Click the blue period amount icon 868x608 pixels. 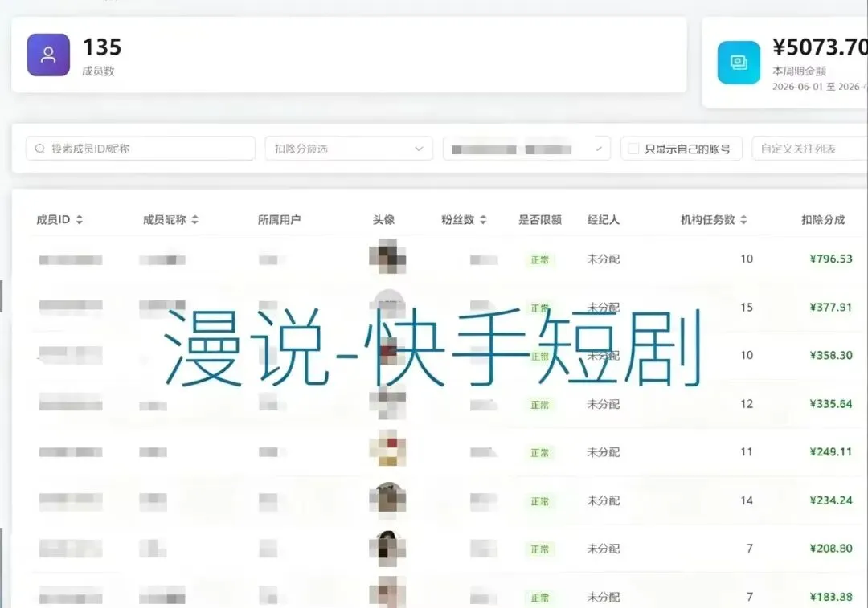pyautogui.click(x=739, y=63)
